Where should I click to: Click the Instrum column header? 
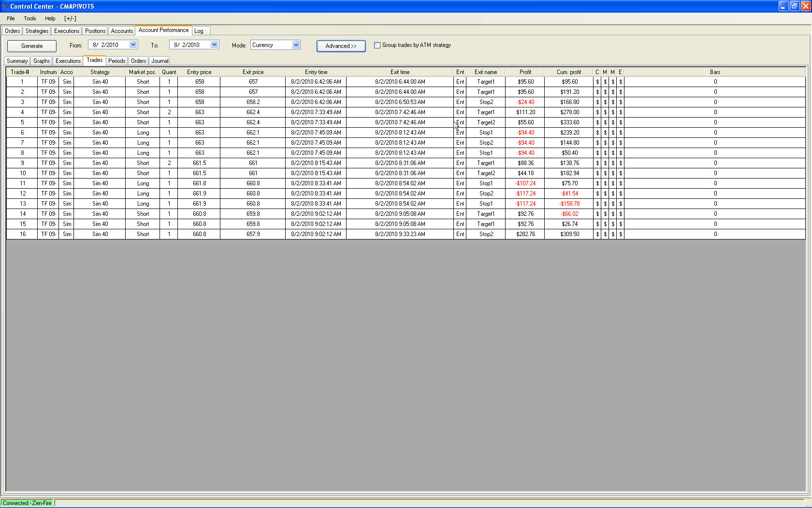[x=48, y=72]
